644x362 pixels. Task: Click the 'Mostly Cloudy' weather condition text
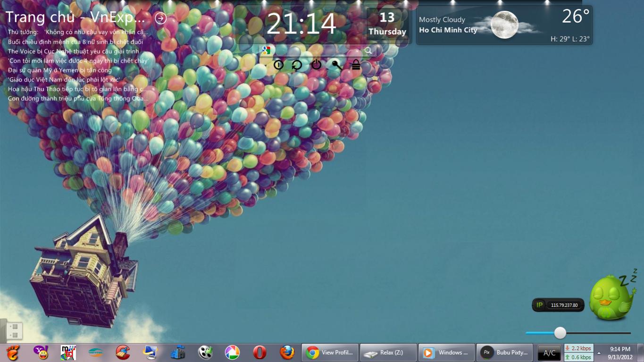[x=442, y=20]
